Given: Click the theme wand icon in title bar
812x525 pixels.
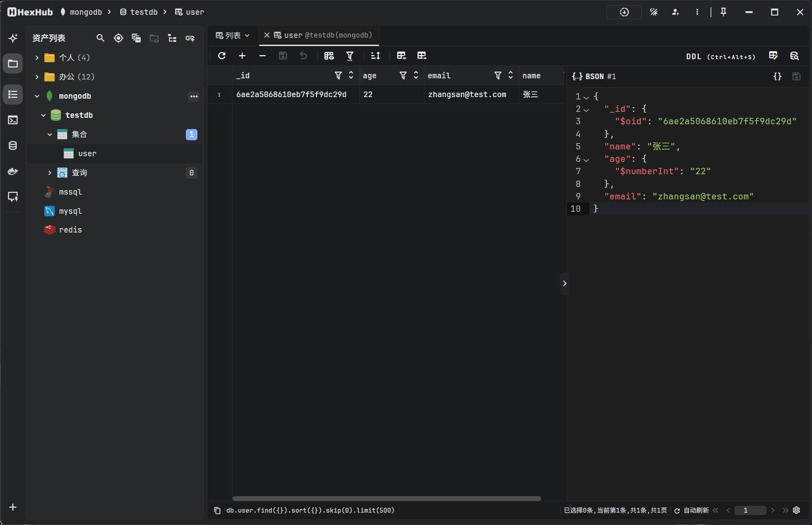Looking at the screenshot, I should (654, 12).
